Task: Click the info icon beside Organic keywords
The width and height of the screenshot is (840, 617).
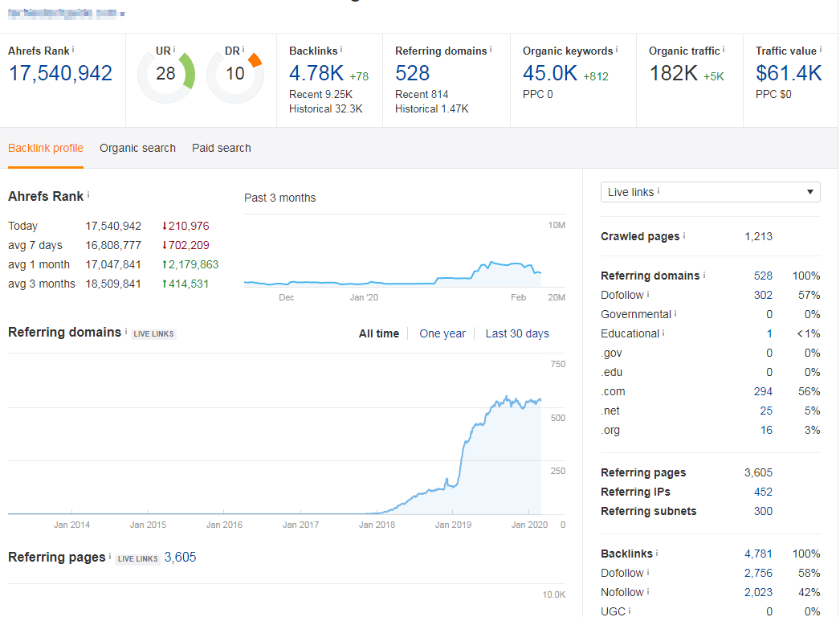Action: click(x=617, y=49)
